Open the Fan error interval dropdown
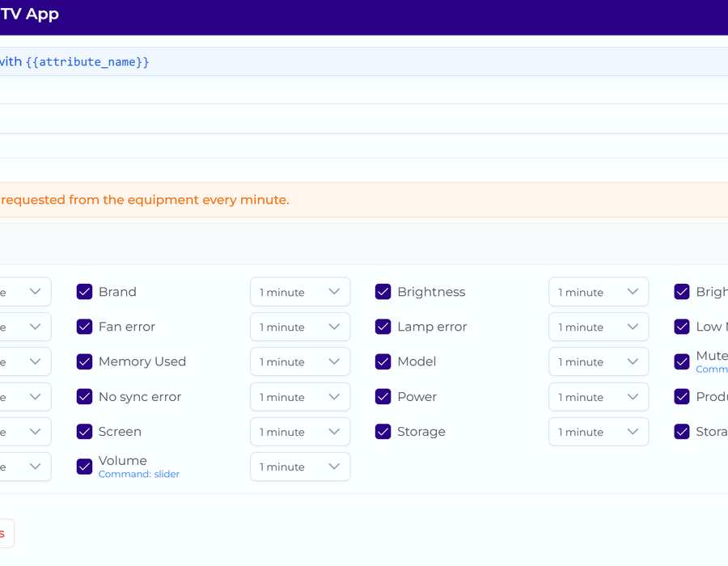 [x=300, y=327]
